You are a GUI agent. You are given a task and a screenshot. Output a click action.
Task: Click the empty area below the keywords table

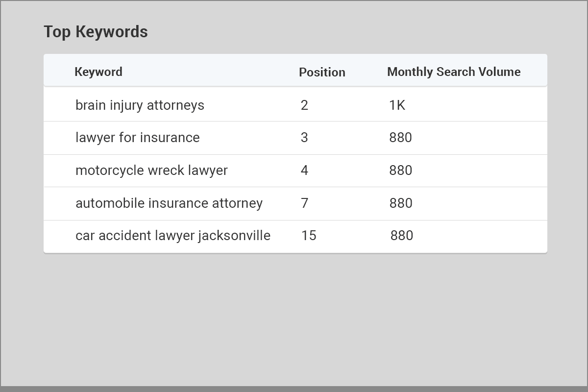pyautogui.click(x=294, y=318)
